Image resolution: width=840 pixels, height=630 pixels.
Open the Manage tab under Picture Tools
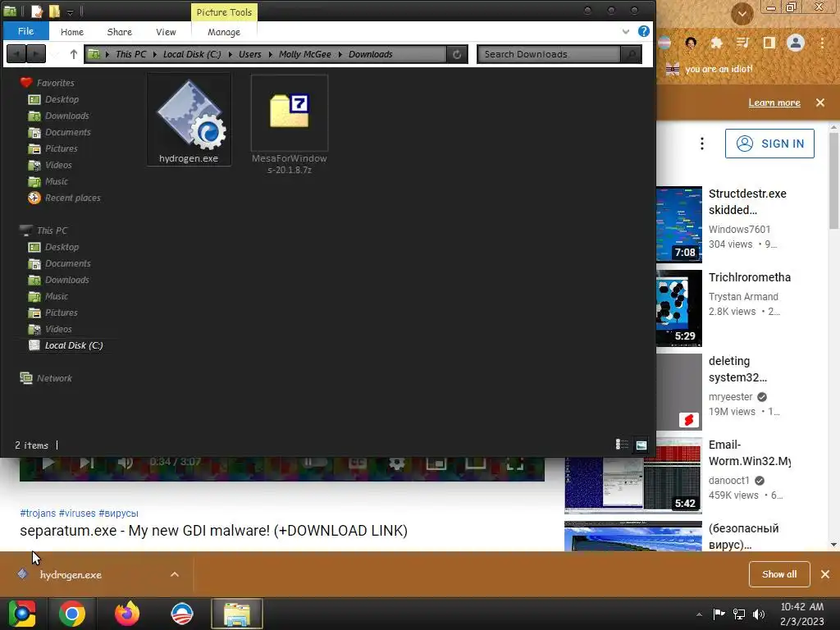click(x=224, y=32)
